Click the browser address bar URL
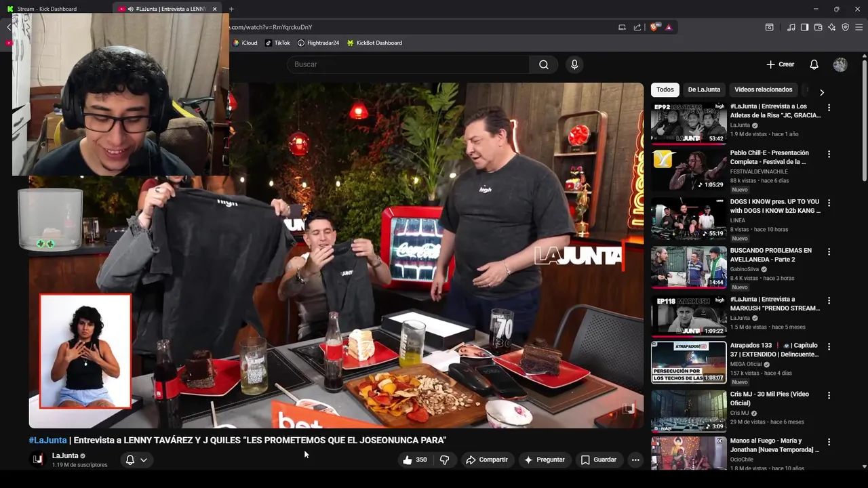Screen dimensions: 868x488 pyautogui.click(x=271, y=27)
